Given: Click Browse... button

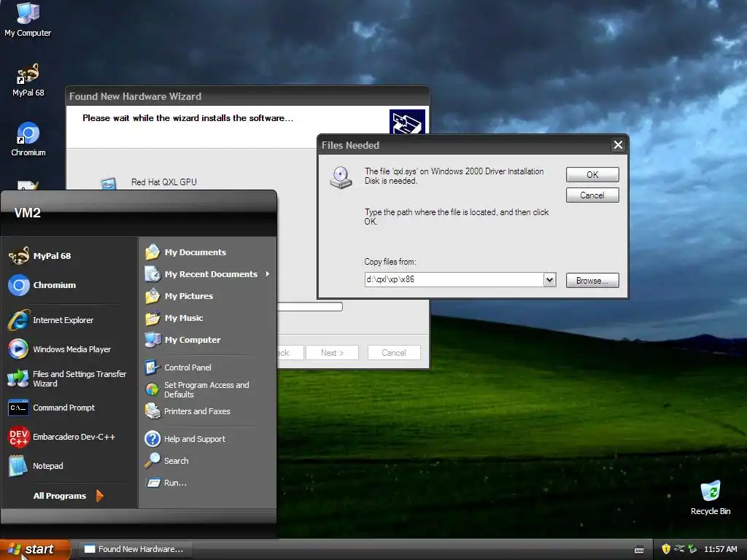Looking at the screenshot, I should pyautogui.click(x=592, y=281).
